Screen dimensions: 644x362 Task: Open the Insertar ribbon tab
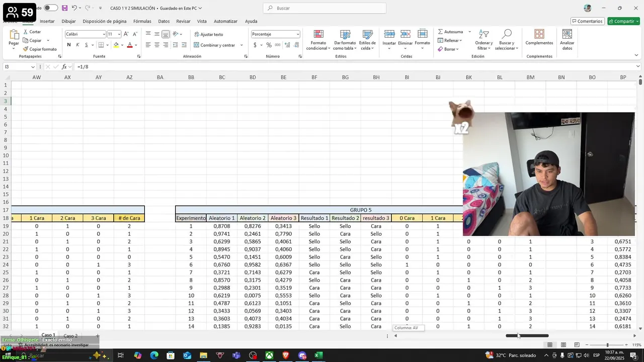47,21
